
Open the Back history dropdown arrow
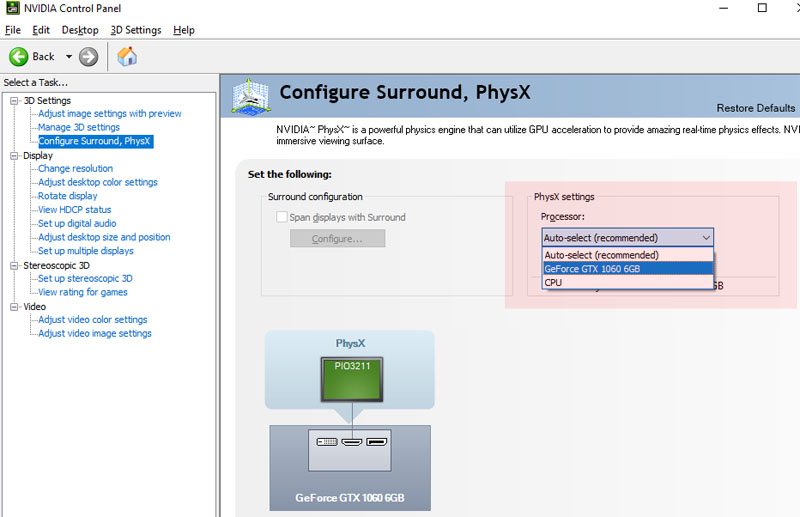point(69,57)
